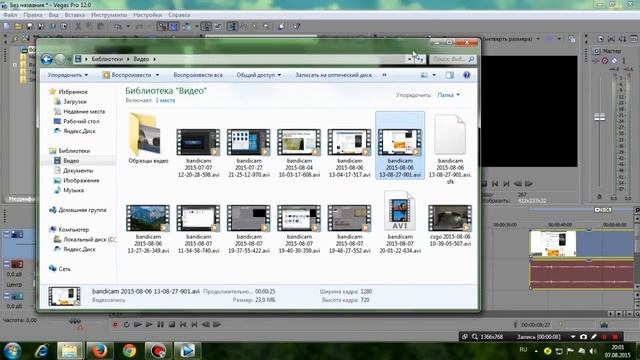
Task: Click the Воспроизвести все button
Action: click(x=198, y=75)
